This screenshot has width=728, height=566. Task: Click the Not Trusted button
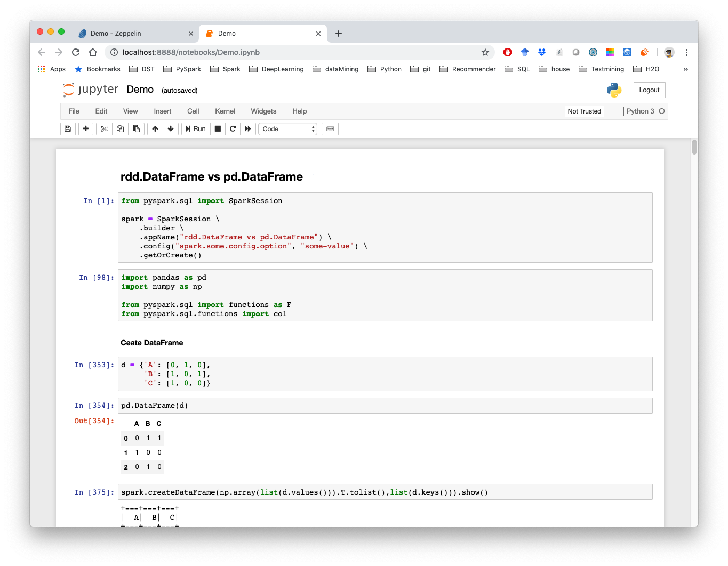[x=585, y=111]
